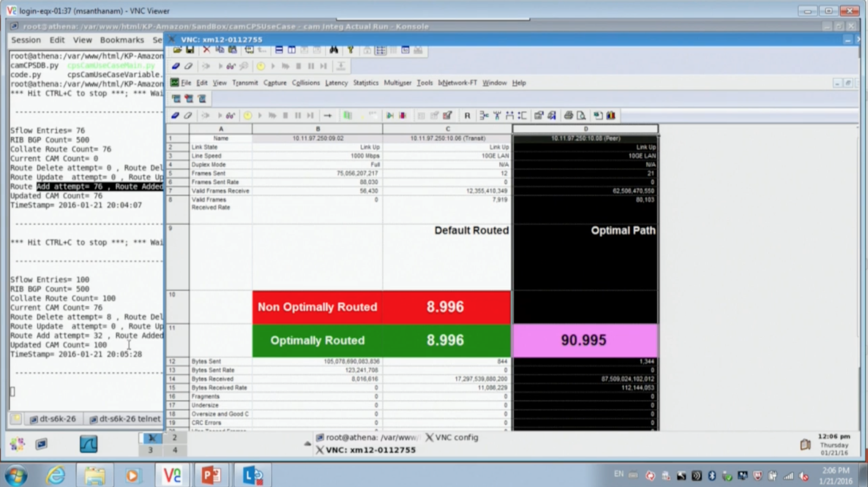Click the green start capture icon
The image size is (868, 487).
(x=390, y=116)
